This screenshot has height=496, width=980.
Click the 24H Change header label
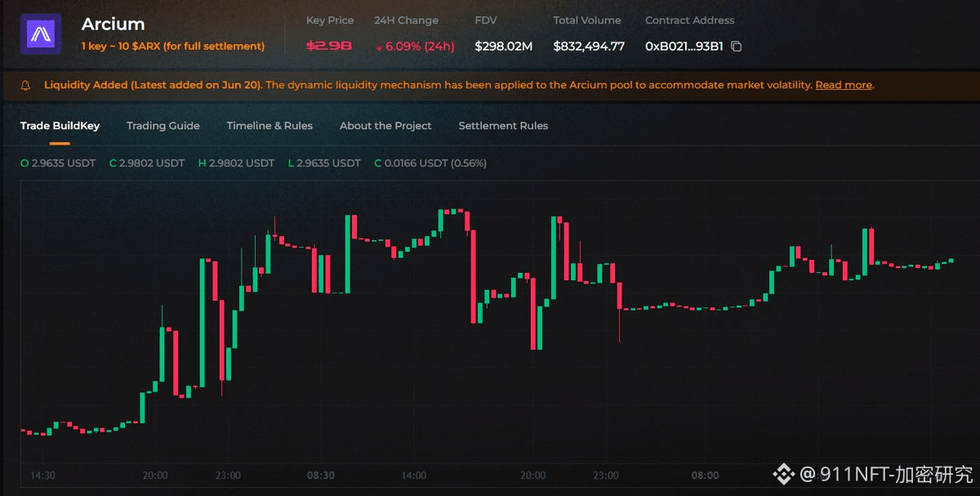[x=406, y=20]
